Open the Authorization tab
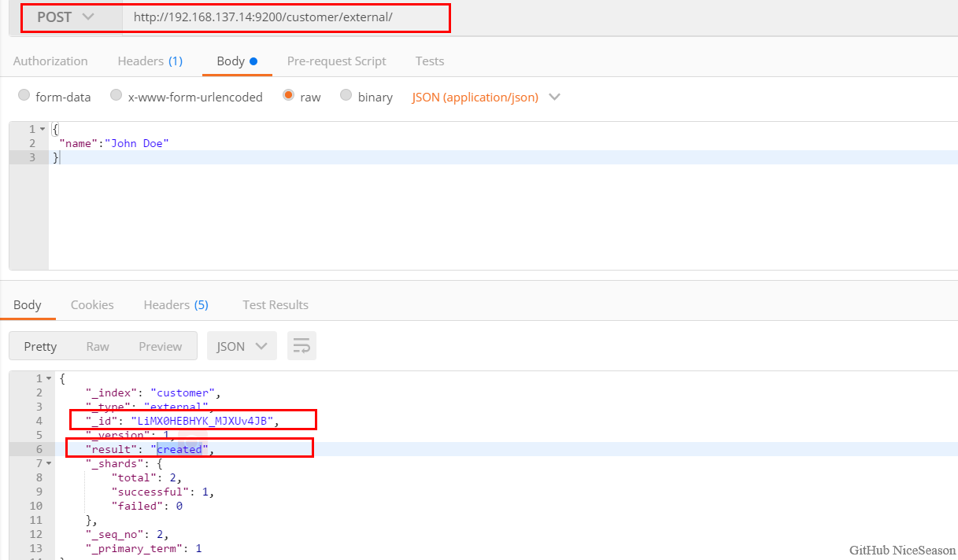The height and width of the screenshot is (560, 958). point(50,61)
